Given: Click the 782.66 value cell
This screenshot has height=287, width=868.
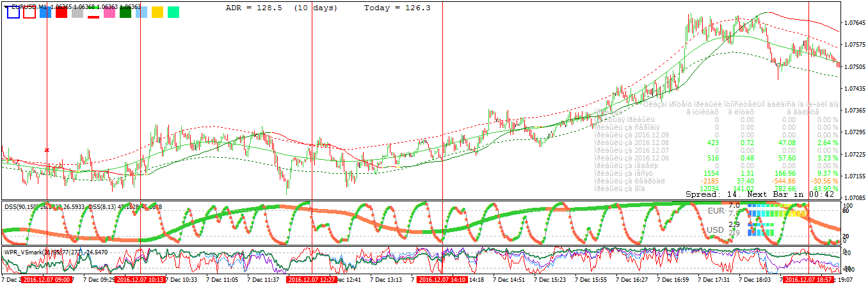Looking at the screenshot, I should tap(784, 188).
